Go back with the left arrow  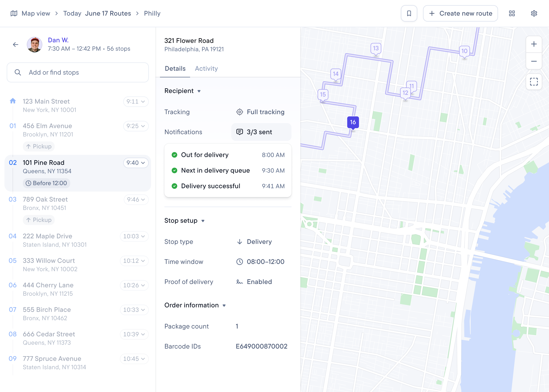click(x=16, y=44)
